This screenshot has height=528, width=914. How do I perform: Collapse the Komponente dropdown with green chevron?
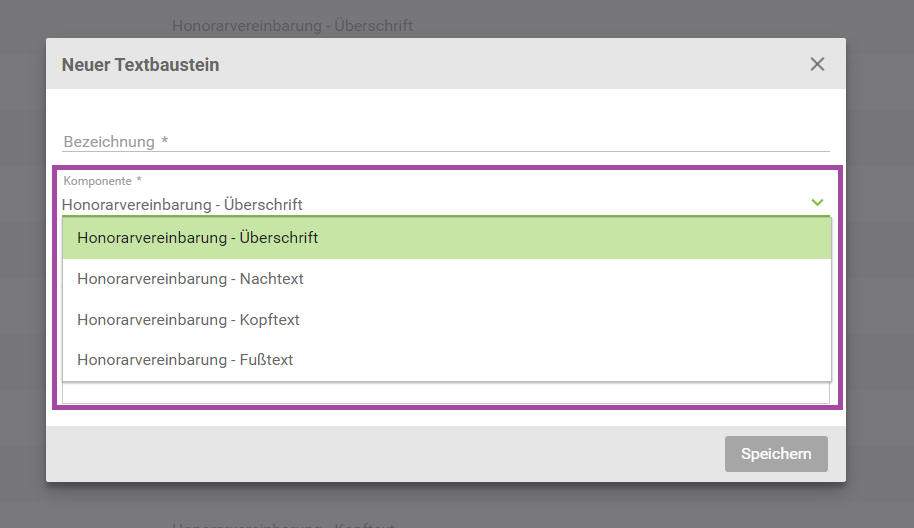[817, 202]
